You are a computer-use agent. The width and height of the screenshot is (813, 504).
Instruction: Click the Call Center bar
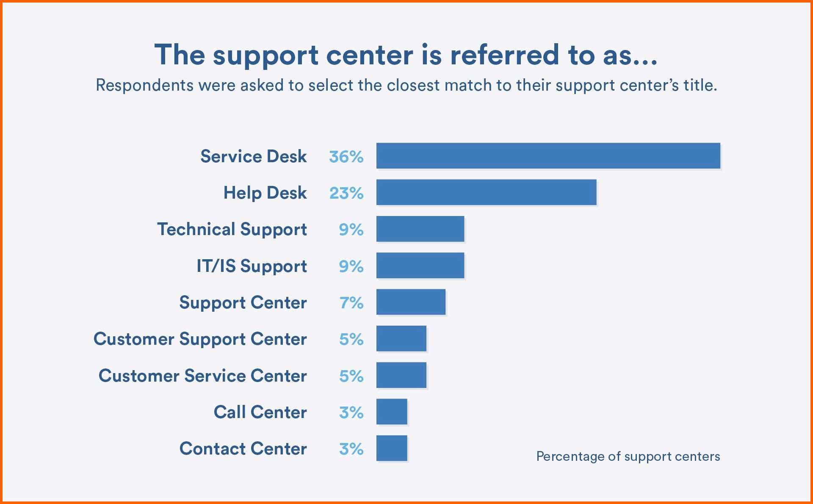tap(392, 412)
